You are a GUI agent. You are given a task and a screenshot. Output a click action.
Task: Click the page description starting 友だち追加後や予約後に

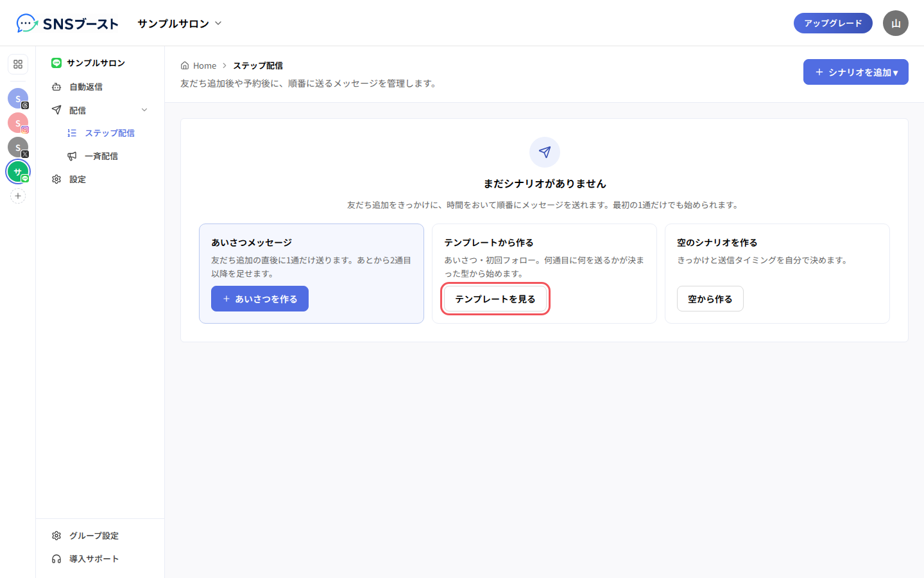point(310,83)
